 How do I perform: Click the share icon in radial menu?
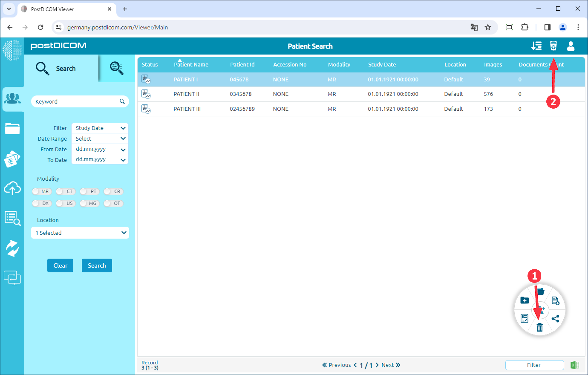[x=555, y=318]
